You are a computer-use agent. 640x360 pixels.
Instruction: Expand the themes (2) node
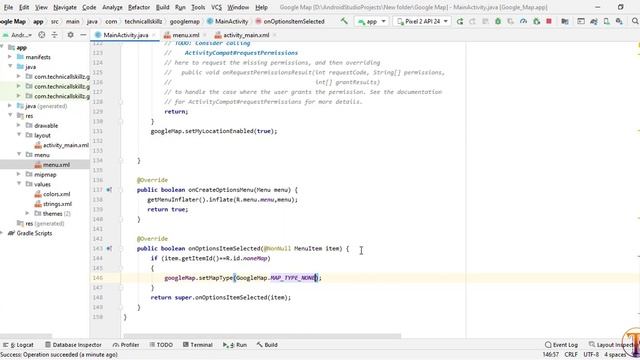point(28,213)
